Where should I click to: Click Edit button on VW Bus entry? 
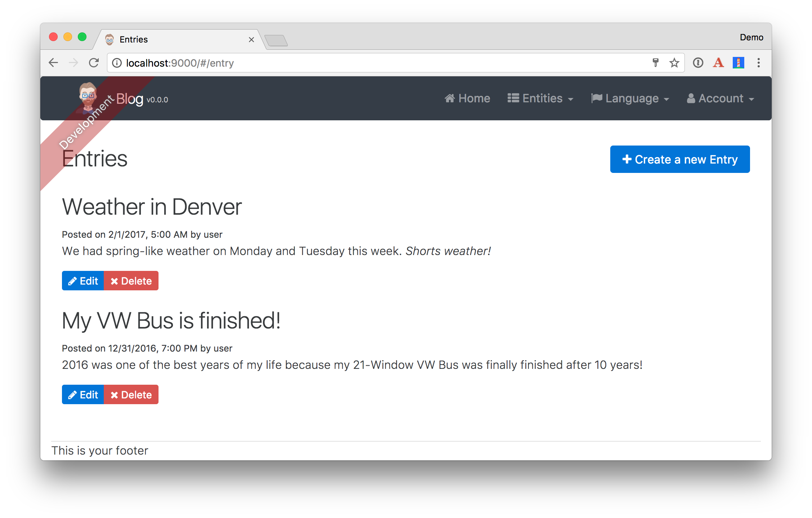83,394
